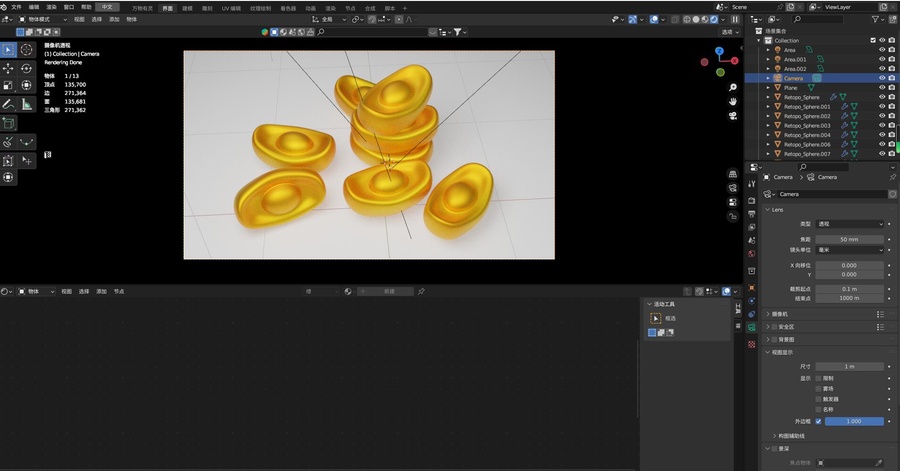
Task: Toggle exclude checkbox for Collection
Action: [x=873, y=40]
